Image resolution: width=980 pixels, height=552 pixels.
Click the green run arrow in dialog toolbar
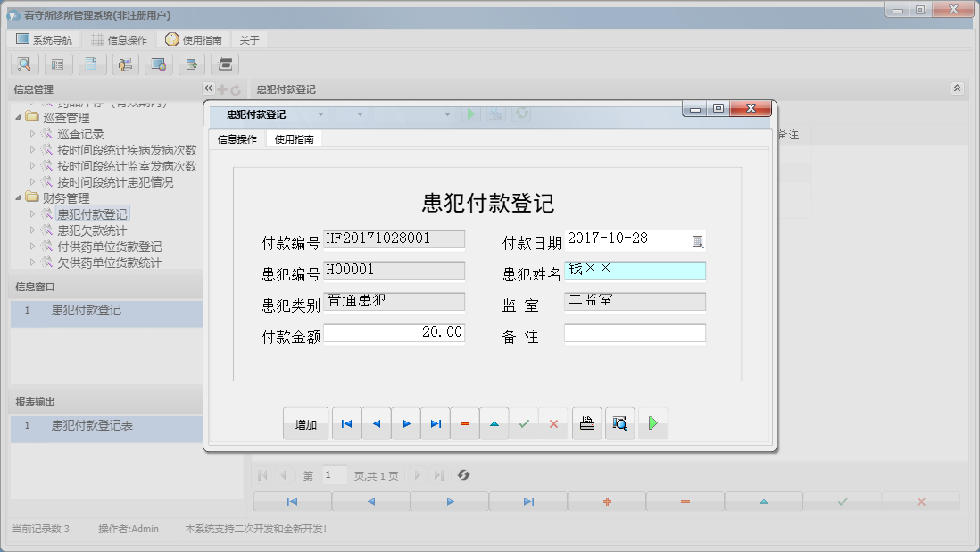(652, 423)
